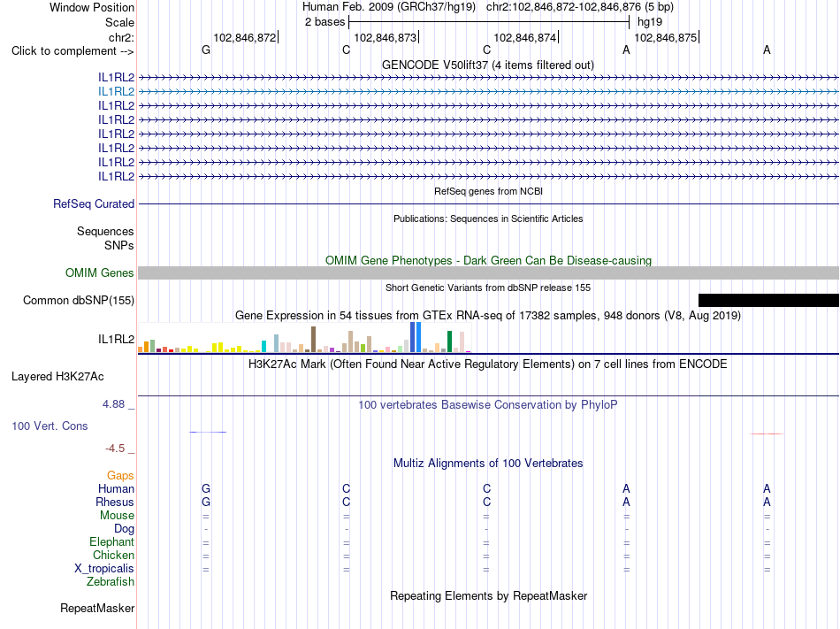Click coordinate label 102,846,874
The image size is (840, 629).
(525, 37)
